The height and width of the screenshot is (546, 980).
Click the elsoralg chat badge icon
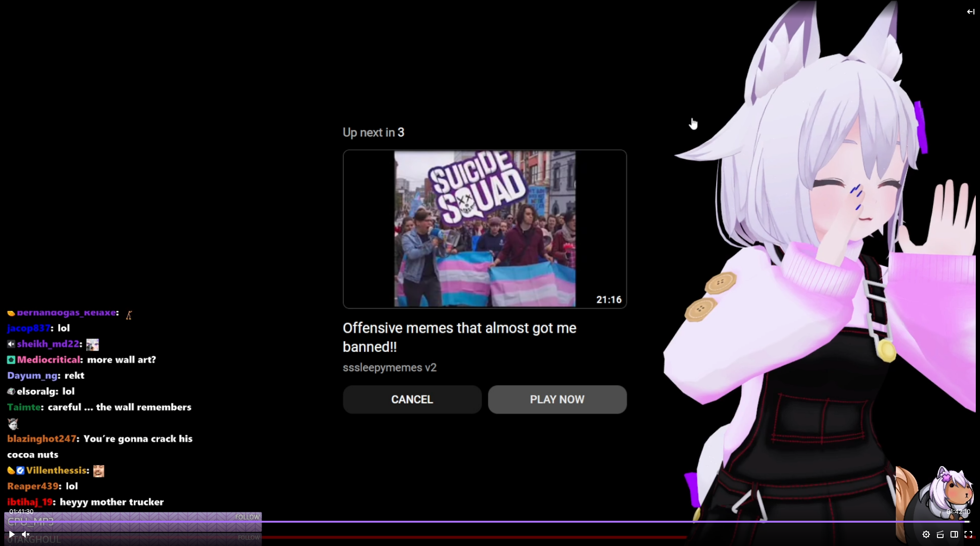(11, 391)
